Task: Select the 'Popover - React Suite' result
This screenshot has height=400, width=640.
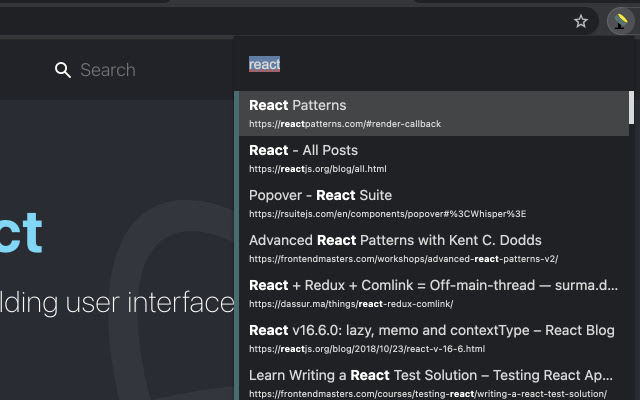Action: tap(434, 203)
